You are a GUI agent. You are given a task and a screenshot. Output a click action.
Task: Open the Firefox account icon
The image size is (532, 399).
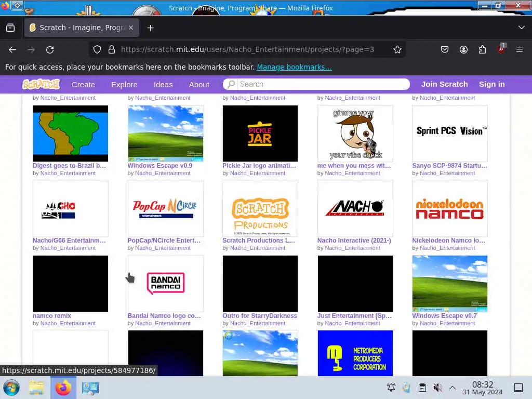[463, 49]
